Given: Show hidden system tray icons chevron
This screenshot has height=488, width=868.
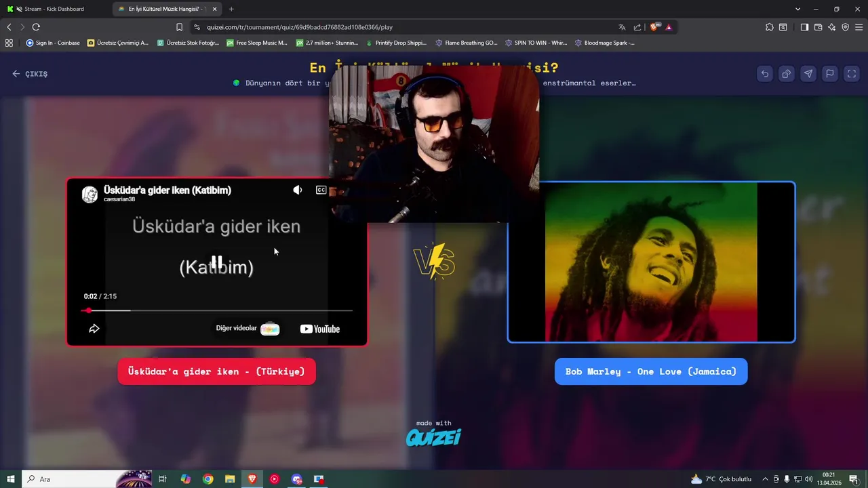Looking at the screenshot, I should (x=765, y=479).
